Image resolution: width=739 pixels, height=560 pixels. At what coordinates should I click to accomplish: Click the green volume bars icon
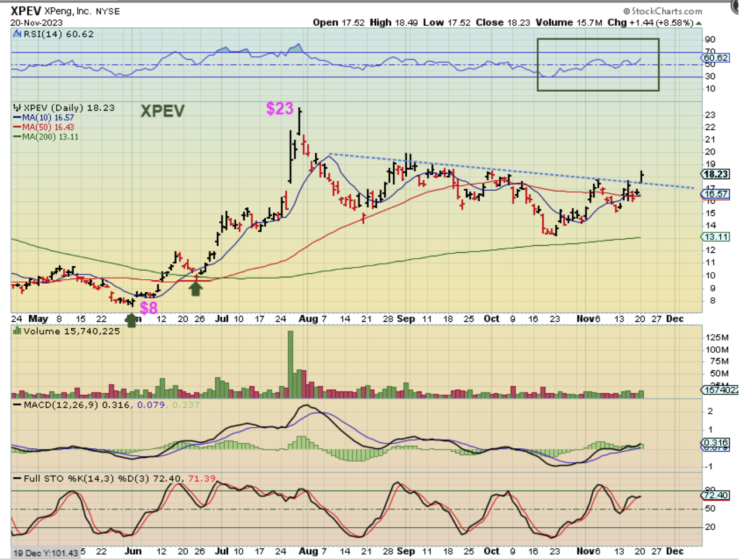17,331
